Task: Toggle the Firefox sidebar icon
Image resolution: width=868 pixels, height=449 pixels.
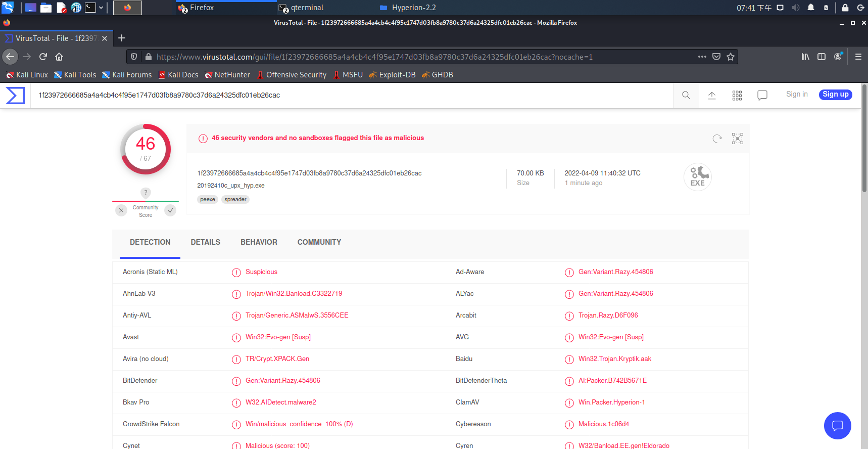Action: [x=822, y=57]
